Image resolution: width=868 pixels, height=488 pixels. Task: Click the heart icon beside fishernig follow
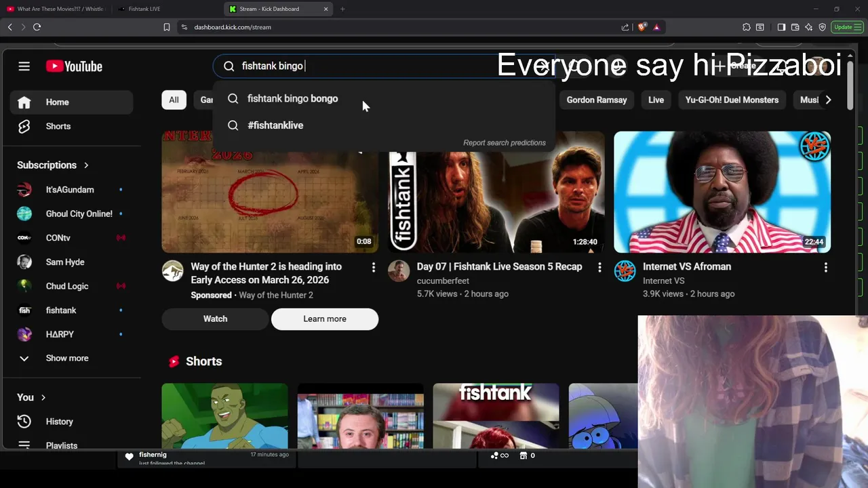click(x=129, y=457)
